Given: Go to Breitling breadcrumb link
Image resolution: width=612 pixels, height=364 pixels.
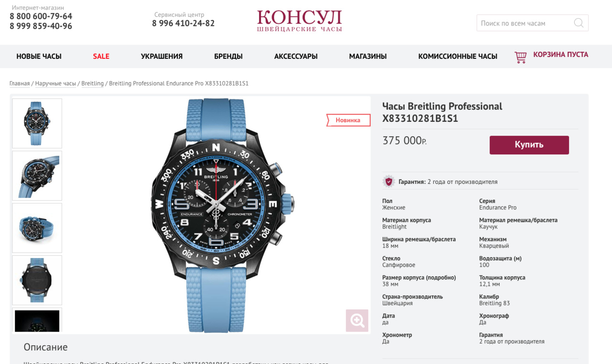Looking at the screenshot, I should click(92, 84).
